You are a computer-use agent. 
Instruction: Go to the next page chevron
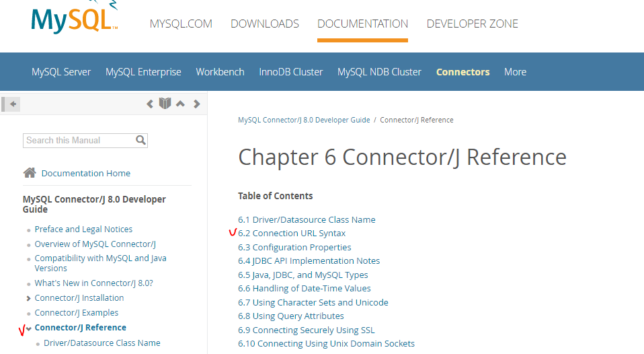click(x=197, y=104)
